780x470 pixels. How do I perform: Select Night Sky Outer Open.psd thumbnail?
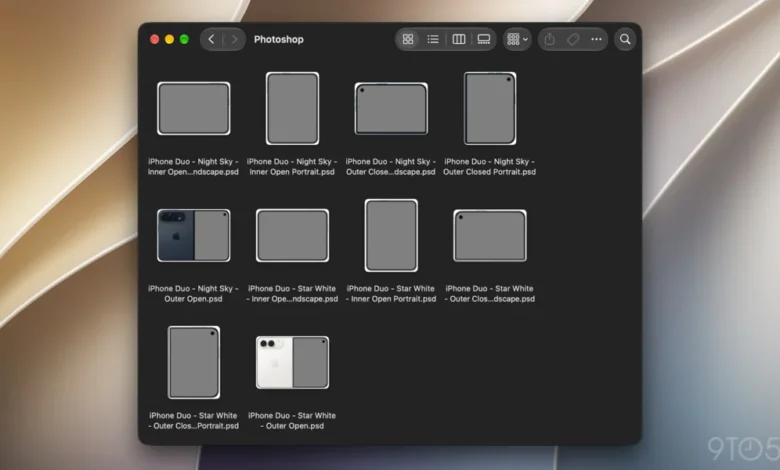click(194, 236)
